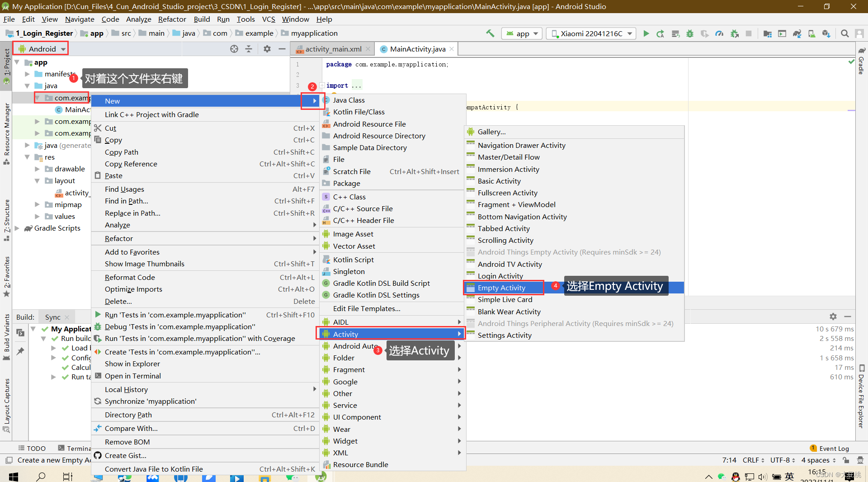Image resolution: width=868 pixels, height=482 pixels.
Task: Close the Sync tab in Build panel
Action: 67,317
